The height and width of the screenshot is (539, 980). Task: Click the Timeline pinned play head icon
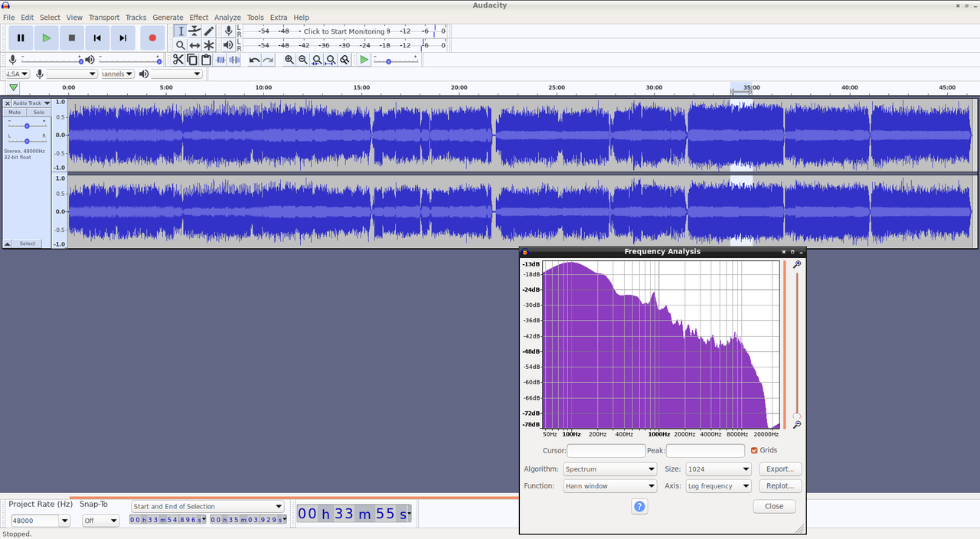pyautogui.click(x=13, y=87)
